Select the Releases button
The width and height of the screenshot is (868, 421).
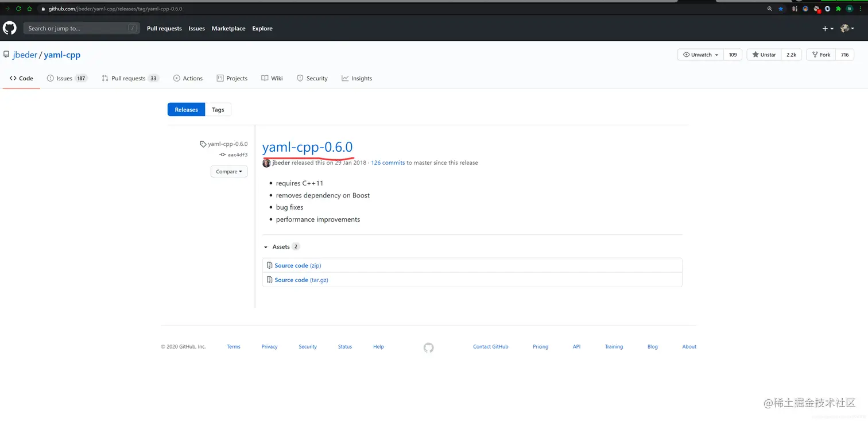point(186,110)
